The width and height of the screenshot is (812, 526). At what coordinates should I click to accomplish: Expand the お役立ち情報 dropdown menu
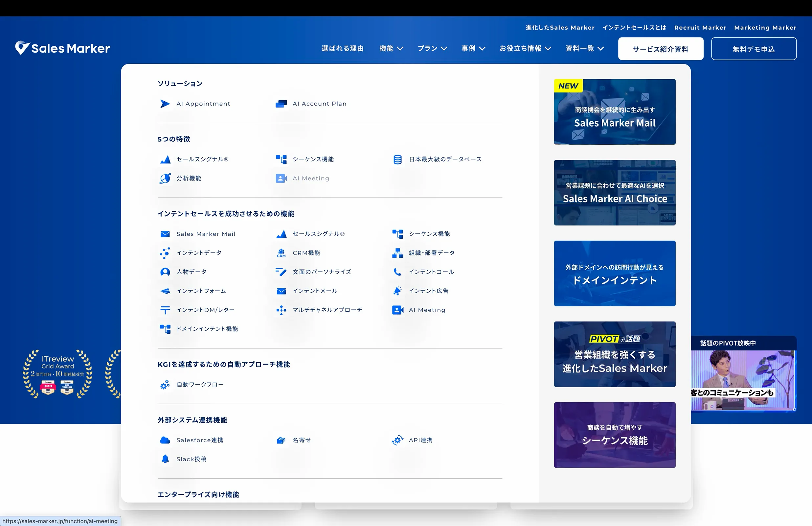pyautogui.click(x=526, y=49)
